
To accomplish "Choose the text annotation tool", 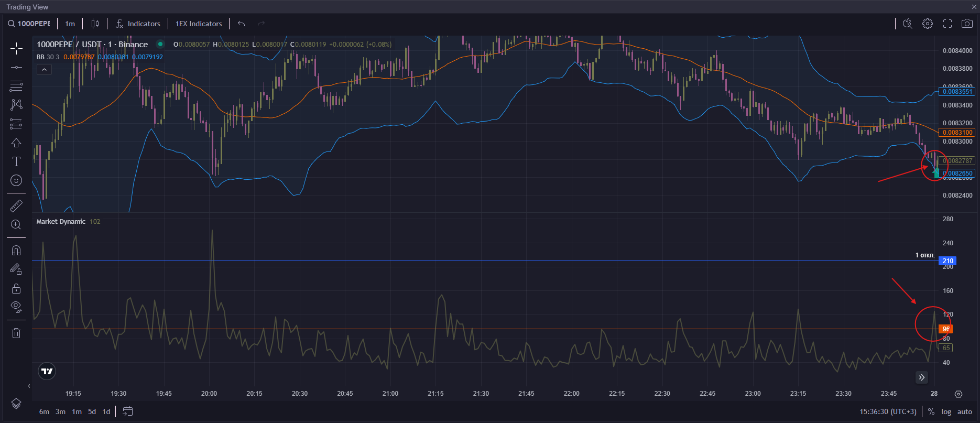I will click(16, 161).
